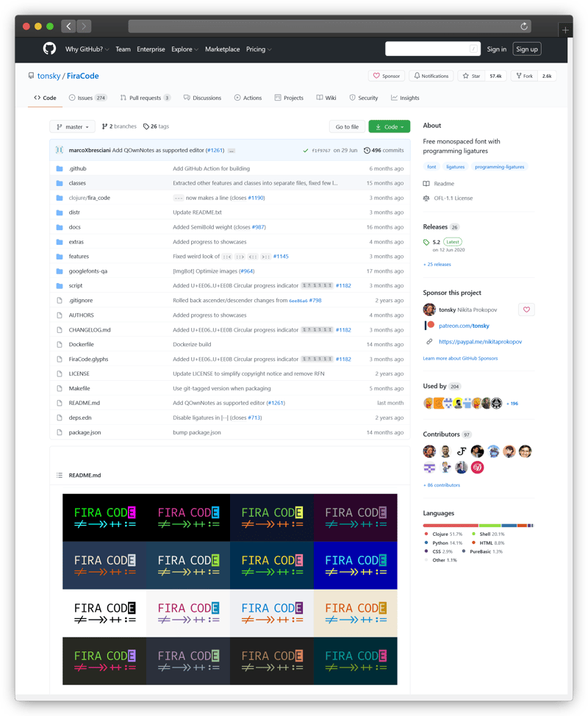Open the Discussions tab
Image resolution: width=588 pixels, height=716 pixels.
point(202,98)
